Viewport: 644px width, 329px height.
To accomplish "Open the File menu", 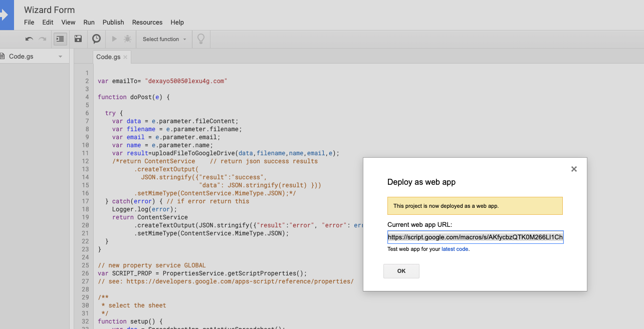I will click(x=29, y=22).
